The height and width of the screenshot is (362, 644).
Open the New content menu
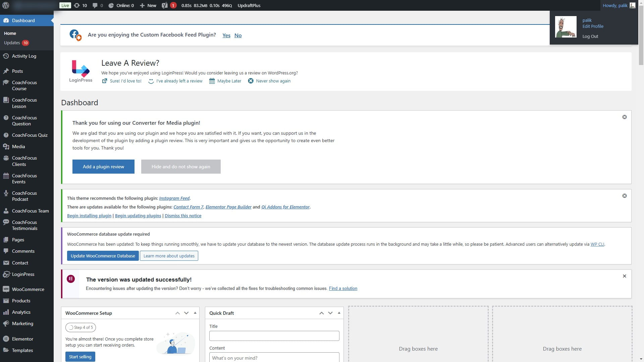148,5
